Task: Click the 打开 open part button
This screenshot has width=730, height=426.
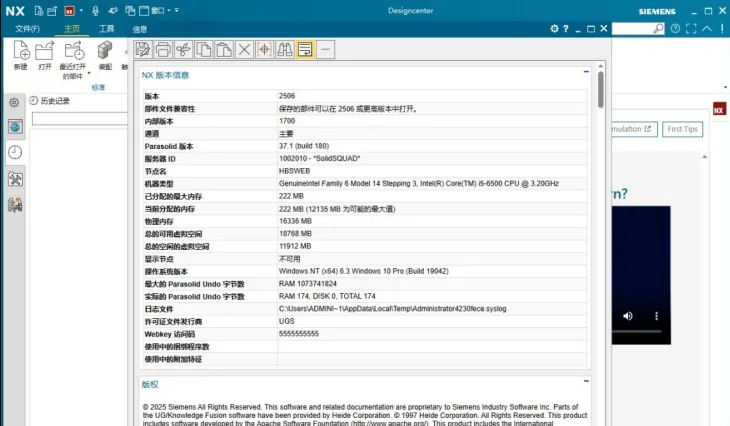Action: (45, 55)
